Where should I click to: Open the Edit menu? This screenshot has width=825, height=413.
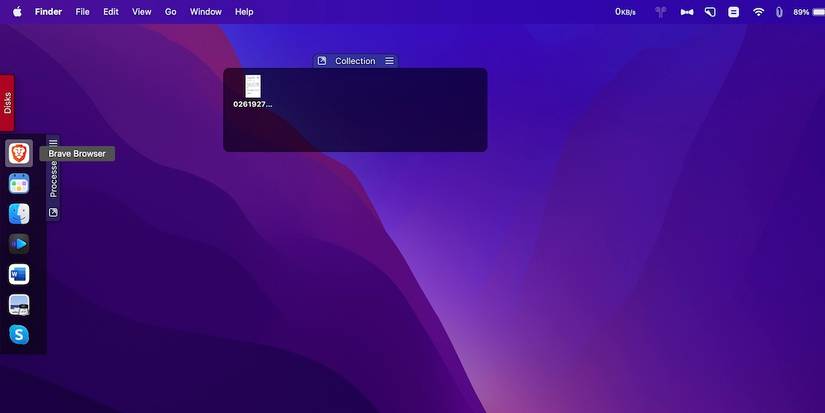(110, 12)
